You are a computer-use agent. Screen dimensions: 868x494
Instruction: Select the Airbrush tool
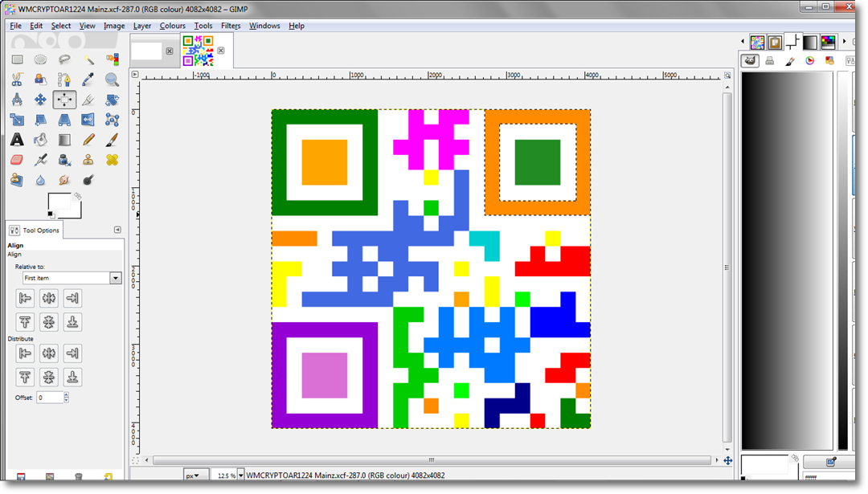pyautogui.click(x=40, y=160)
